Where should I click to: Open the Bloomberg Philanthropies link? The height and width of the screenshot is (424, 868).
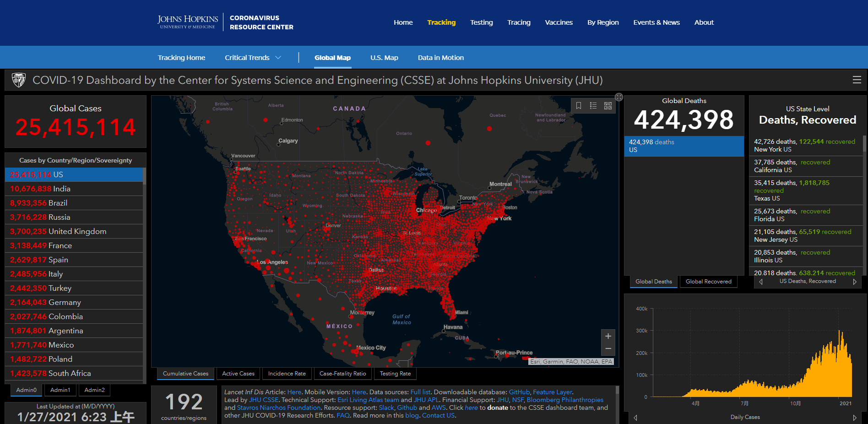(x=565, y=400)
